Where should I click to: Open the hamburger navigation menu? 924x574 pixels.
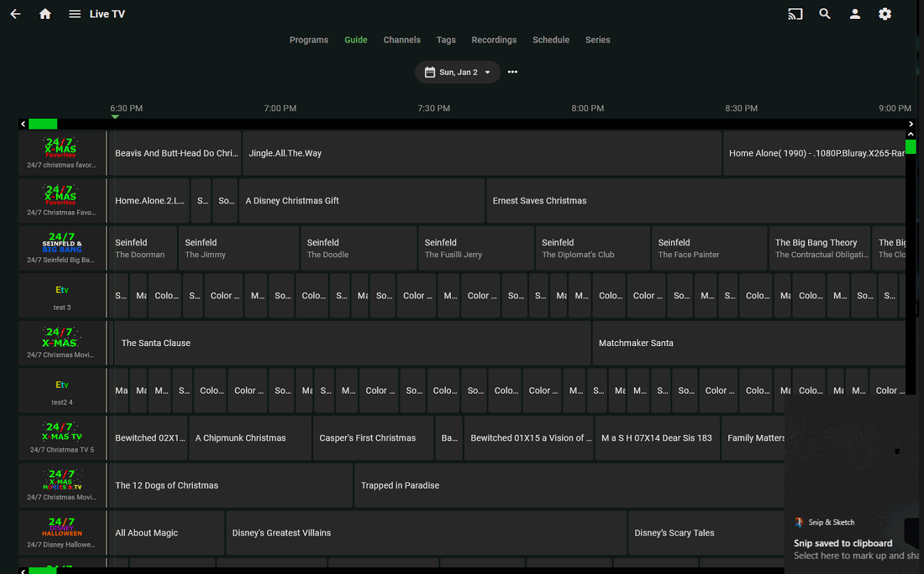point(75,14)
